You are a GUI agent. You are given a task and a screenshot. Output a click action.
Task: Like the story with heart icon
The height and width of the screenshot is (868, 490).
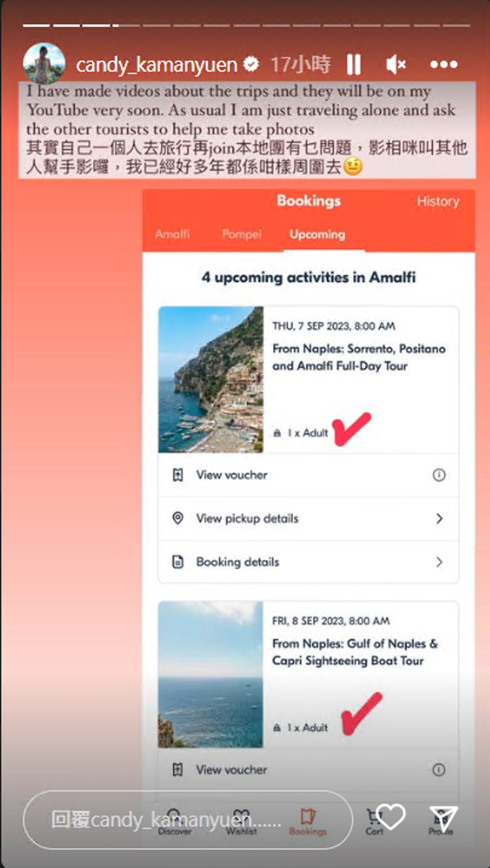click(390, 818)
